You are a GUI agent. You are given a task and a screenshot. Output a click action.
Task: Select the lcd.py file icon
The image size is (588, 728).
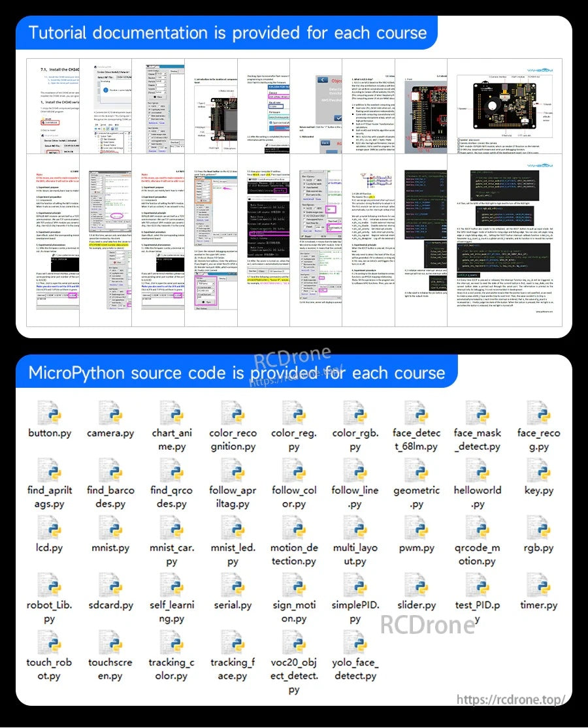(50, 528)
